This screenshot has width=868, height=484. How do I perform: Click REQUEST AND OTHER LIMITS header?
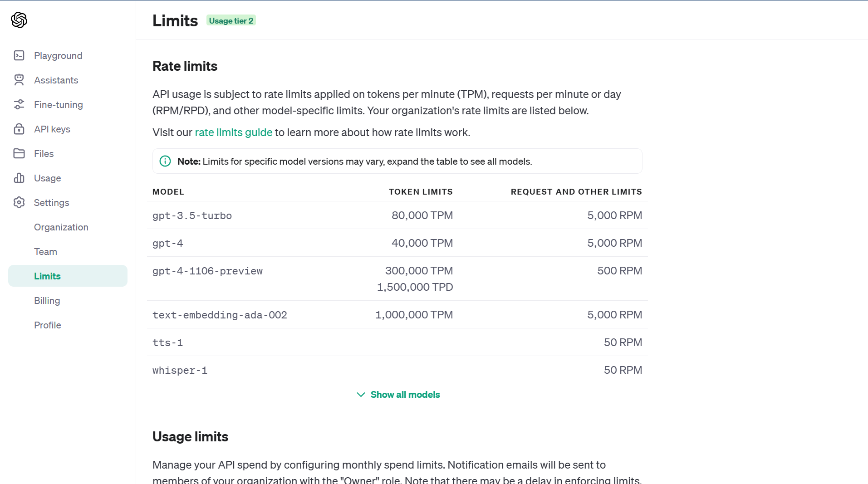tap(576, 192)
